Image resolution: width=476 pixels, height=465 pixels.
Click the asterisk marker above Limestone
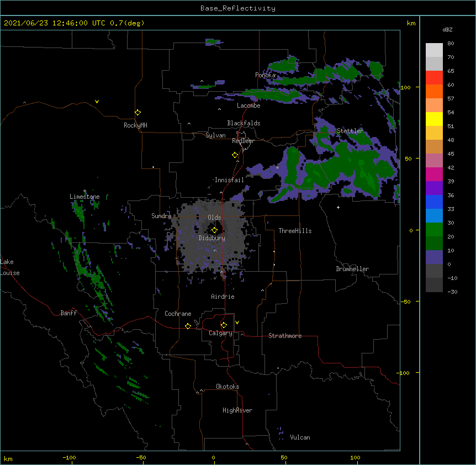(84, 191)
